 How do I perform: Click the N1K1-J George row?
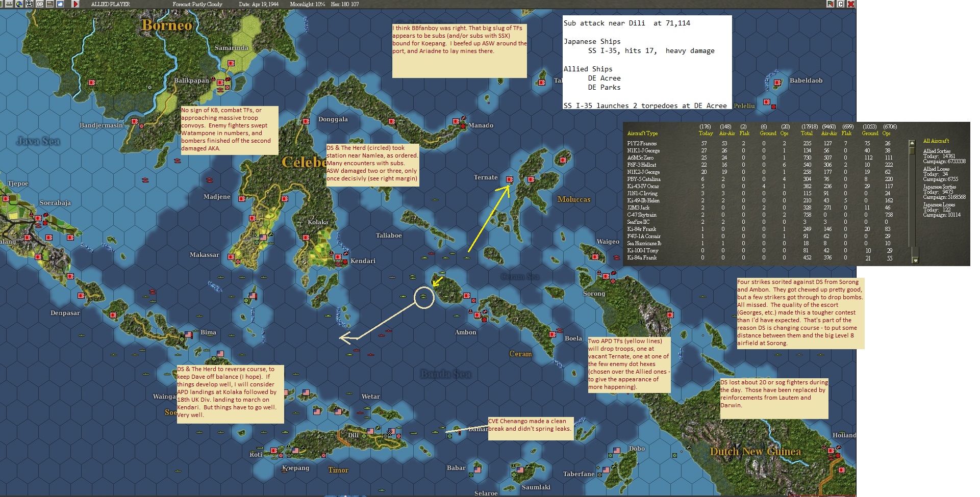click(x=759, y=150)
